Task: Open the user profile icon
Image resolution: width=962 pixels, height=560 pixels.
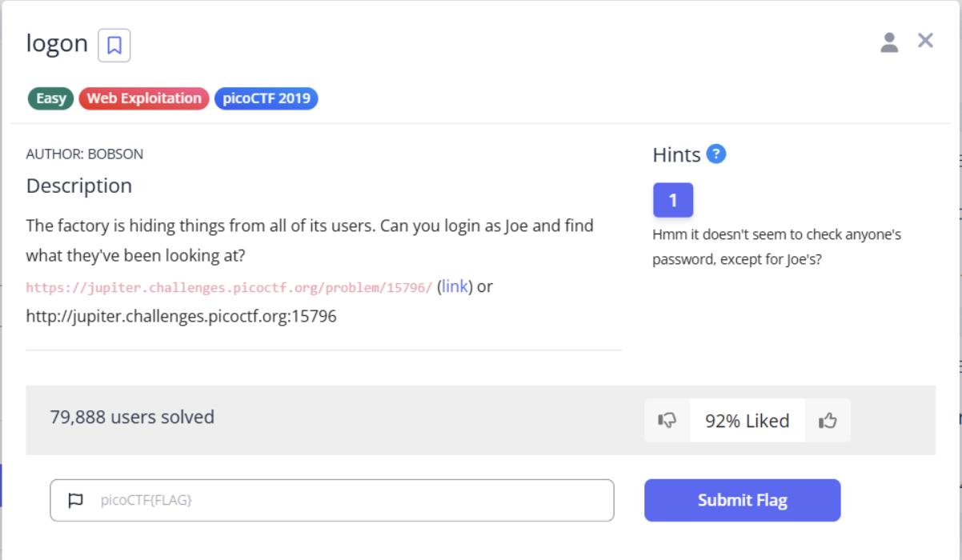Action: point(889,42)
